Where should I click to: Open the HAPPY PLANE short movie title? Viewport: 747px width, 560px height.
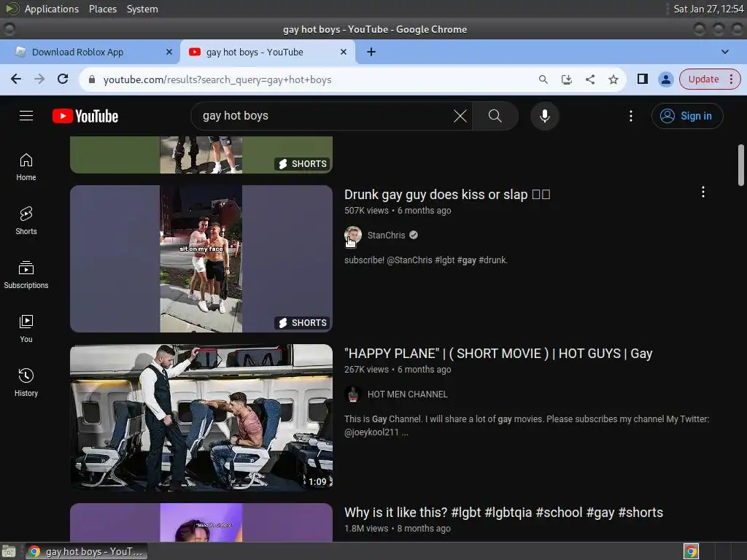pos(498,354)
